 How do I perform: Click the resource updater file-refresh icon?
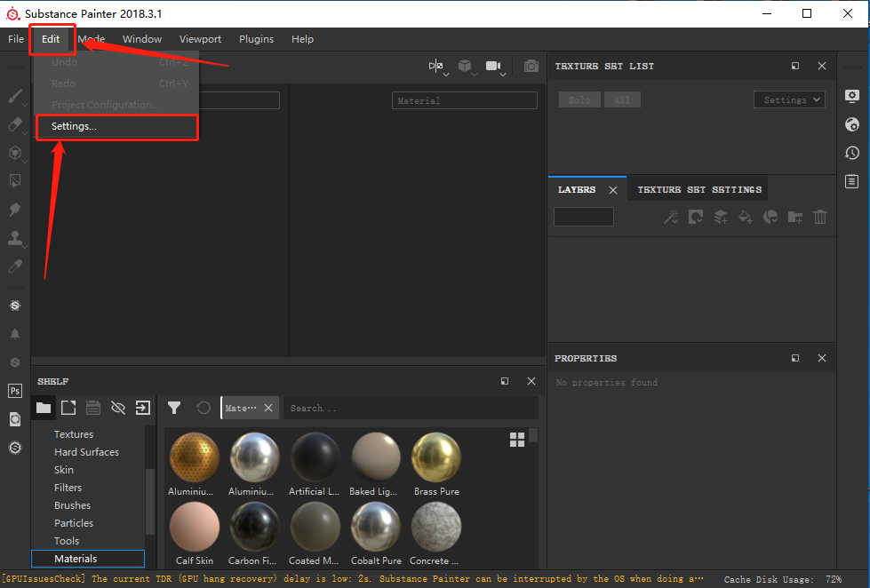15,419
